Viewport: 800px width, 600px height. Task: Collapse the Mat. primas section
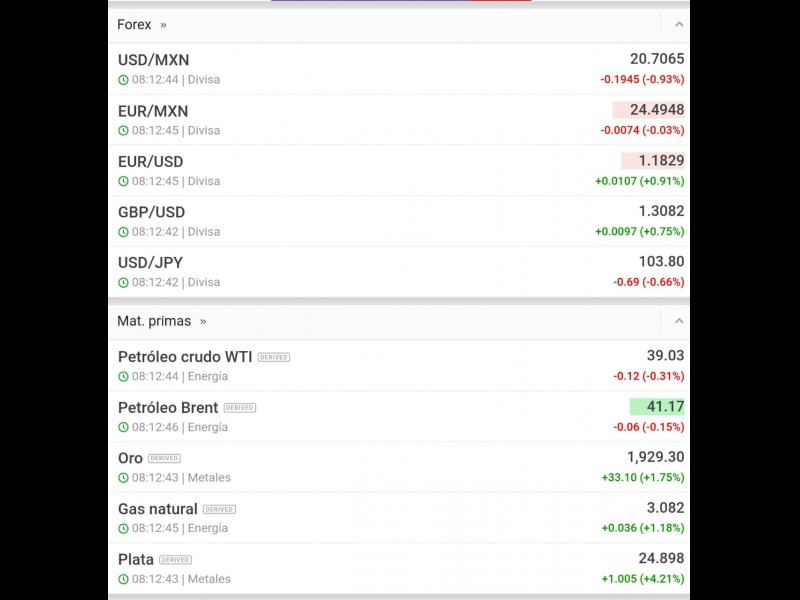click(679, 321)
